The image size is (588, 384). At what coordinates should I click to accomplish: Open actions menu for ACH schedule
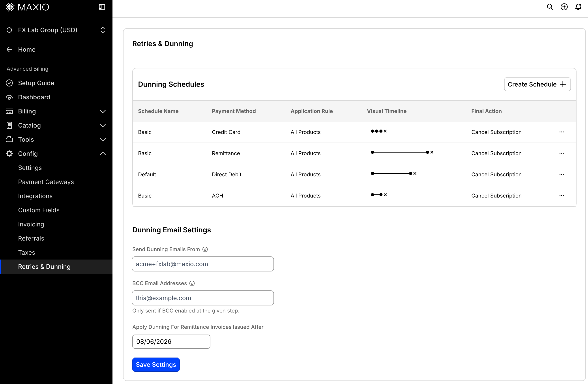(561, 196)
